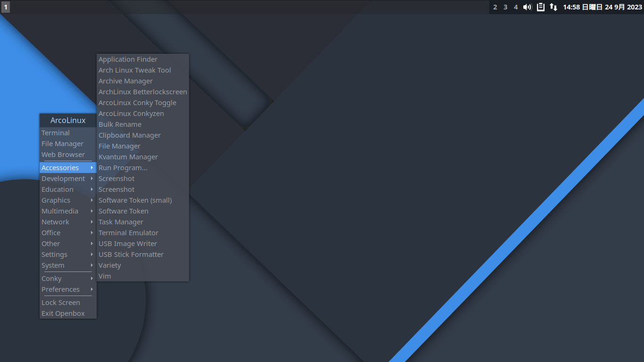Viewport: 644px width, 362px height.
Task: Switch to workspace 1 in the panel
Action: pyautogui.click(x=6, y=7)
